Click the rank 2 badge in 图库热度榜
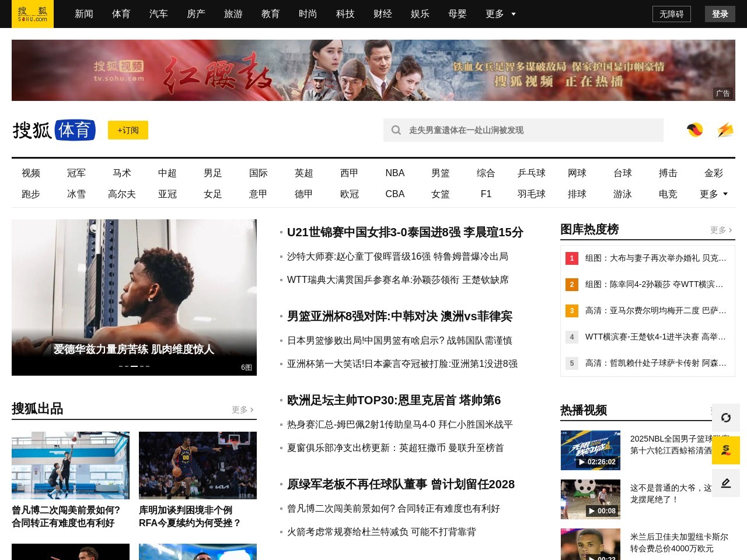 click(572, 284)
